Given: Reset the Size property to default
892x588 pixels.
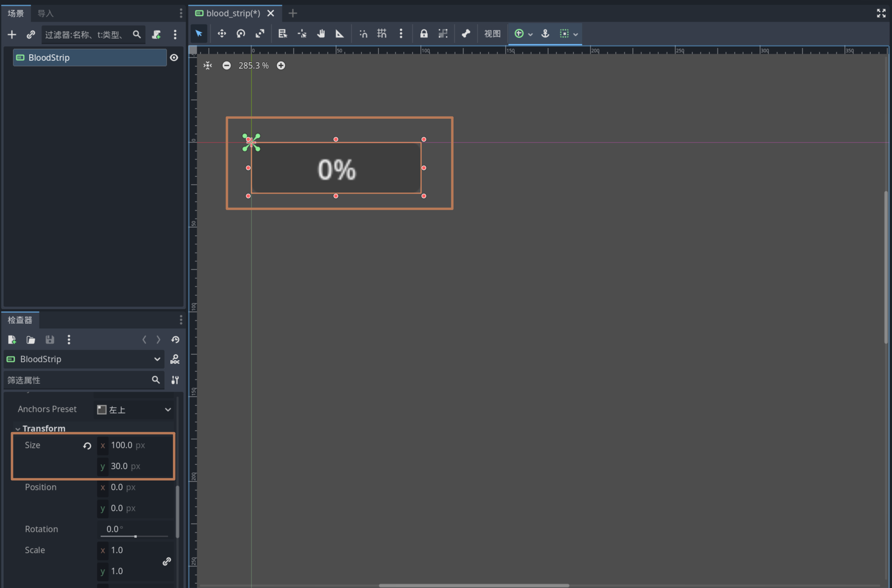Looking at the screenshot, I should (x=87, y=446).
